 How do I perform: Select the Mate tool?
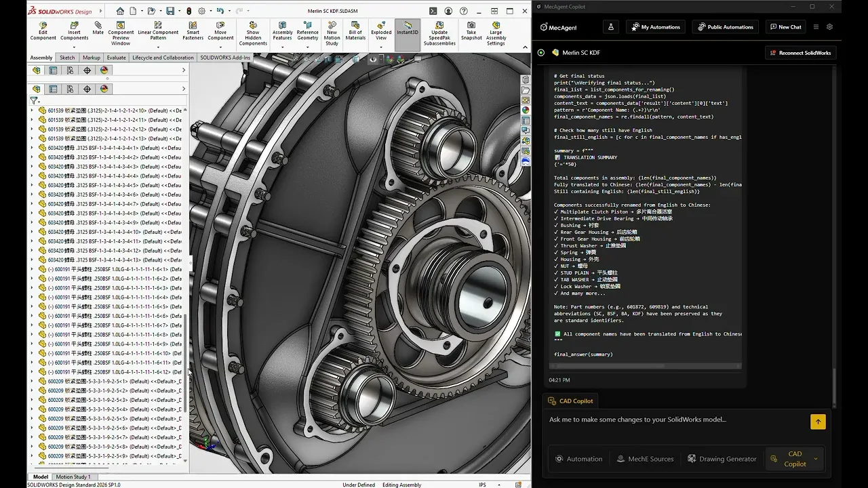click(x=98, y=28)
